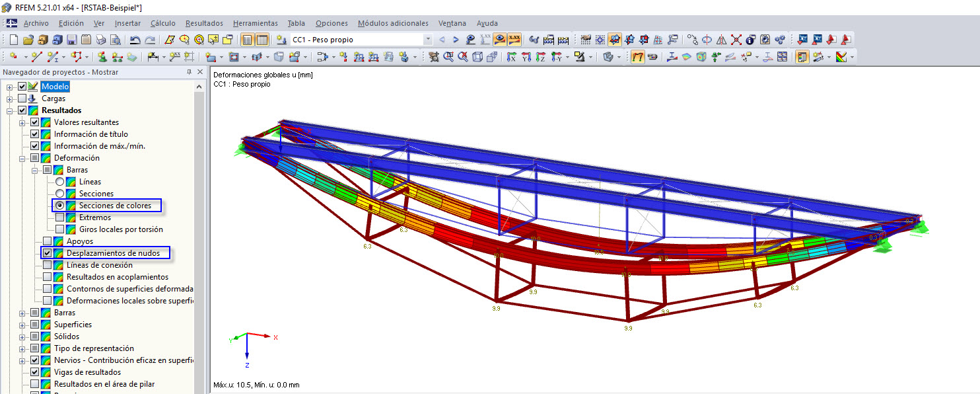
Task: Open the Resultados menu
Action: click(204, 23)
